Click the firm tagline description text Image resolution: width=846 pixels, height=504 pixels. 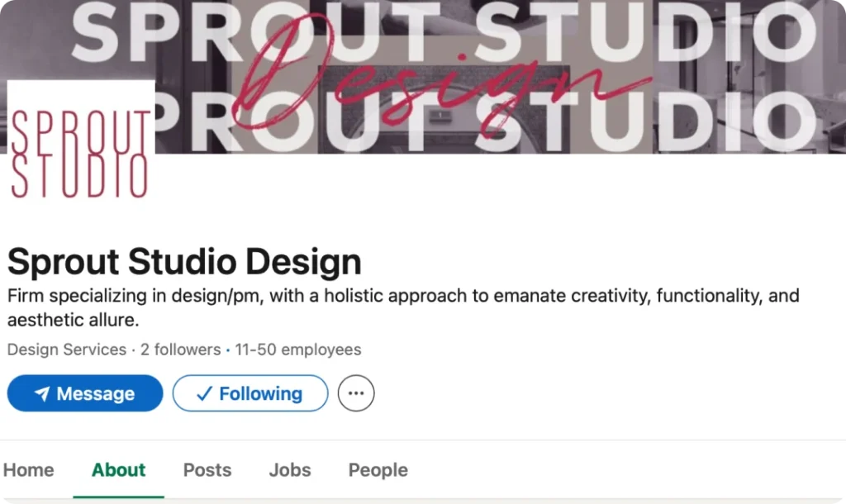(403, 307)
